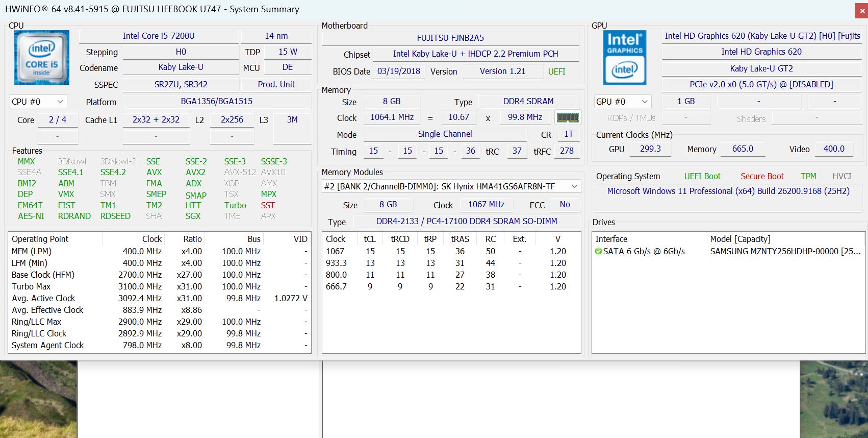Click the command rate value 1T
Image resolution: width=868 pixels, height=438 pixels.
(569, 134)
